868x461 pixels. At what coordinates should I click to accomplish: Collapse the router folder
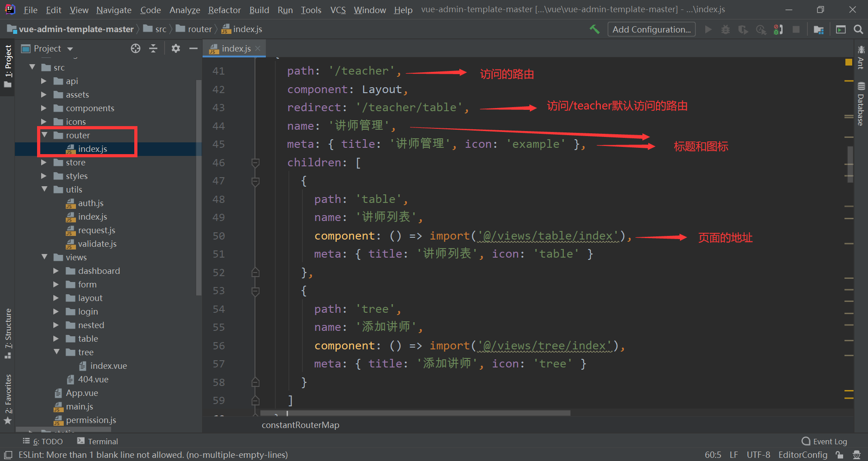click(45, 135)
